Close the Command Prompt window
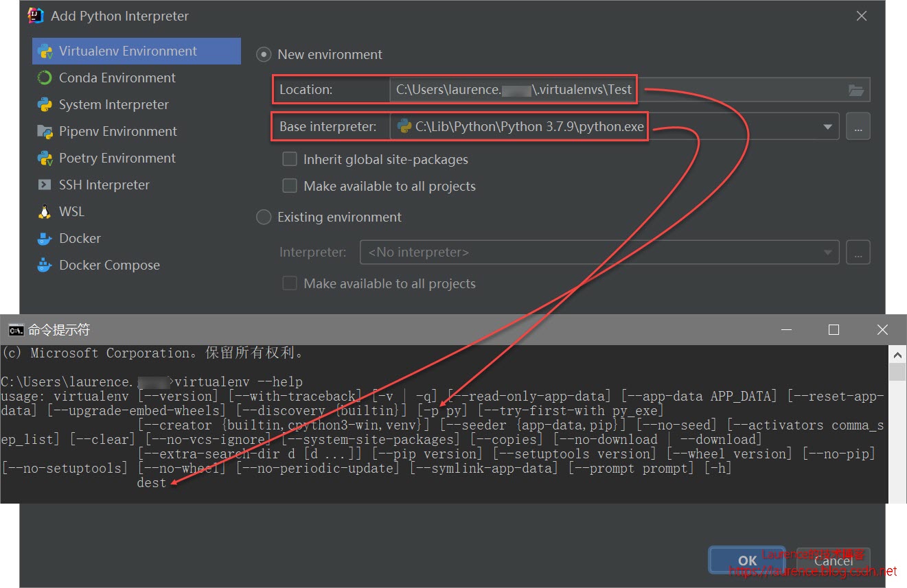Screen dimensions: 907x588 pos(882,331)
